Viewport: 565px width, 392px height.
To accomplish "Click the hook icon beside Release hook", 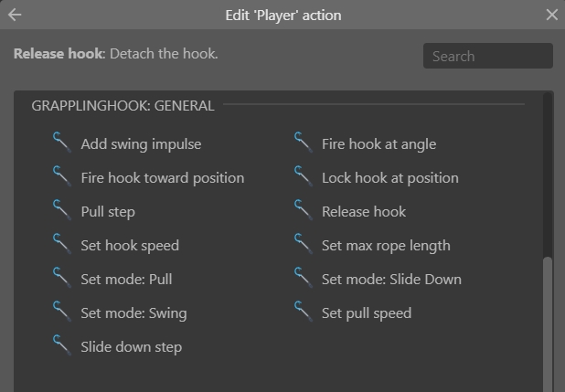I will [x=303, y=210].
